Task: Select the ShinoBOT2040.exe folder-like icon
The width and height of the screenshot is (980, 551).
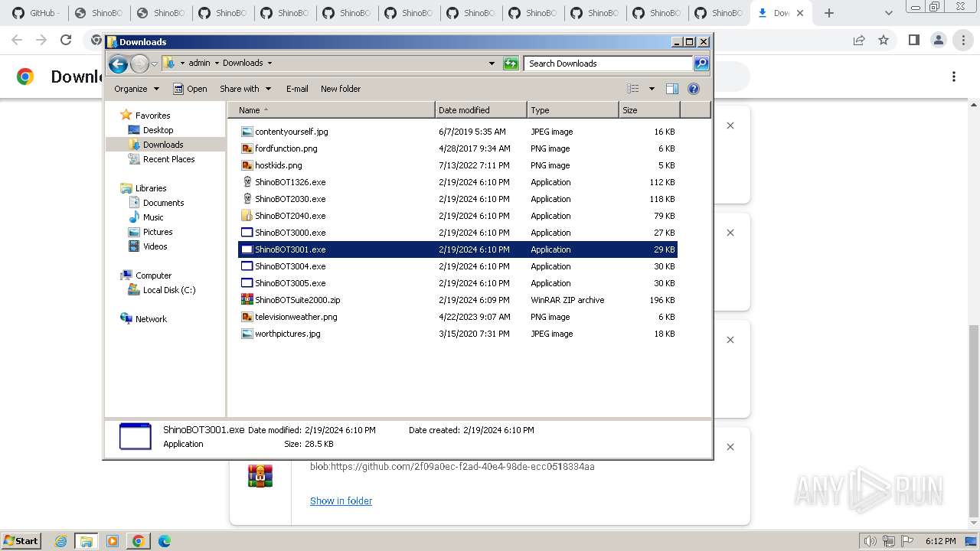Action: [247, 216]
